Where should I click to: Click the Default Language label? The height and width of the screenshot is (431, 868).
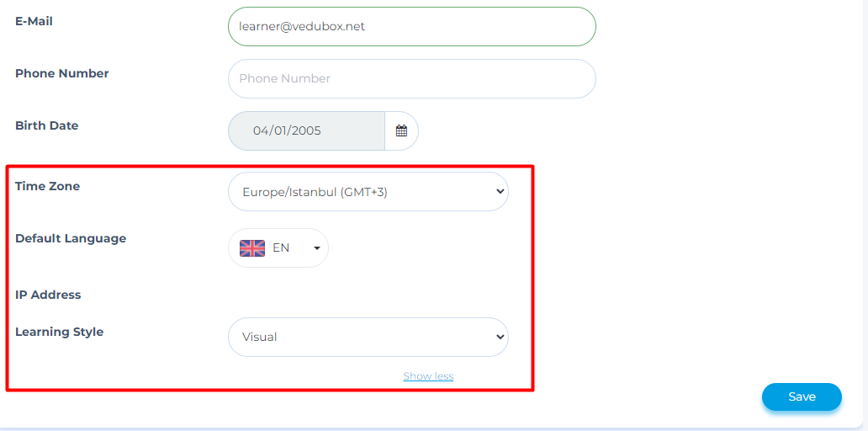pos(71,238)
